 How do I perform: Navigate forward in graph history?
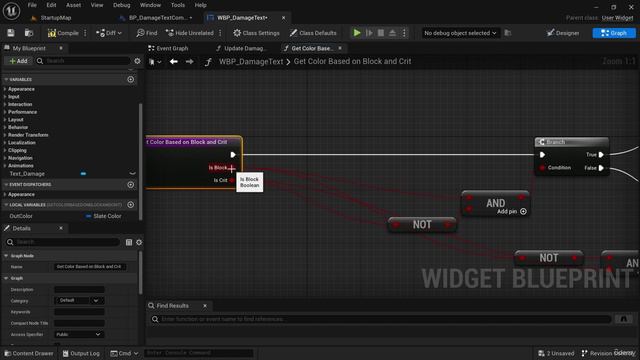(x=189, y=61)
